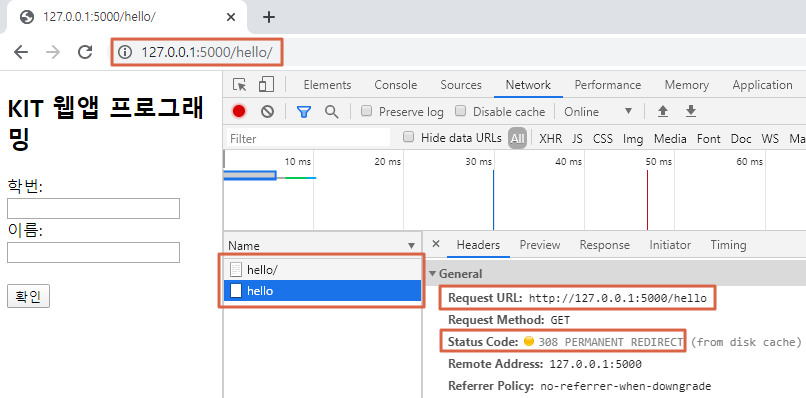Open the Response detail tab
The height and width of the screenshot is (398, 806).
point(604,245)
